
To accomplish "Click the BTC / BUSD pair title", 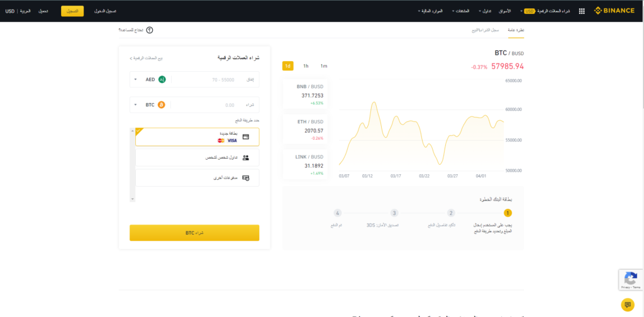I will click(509, 53).
